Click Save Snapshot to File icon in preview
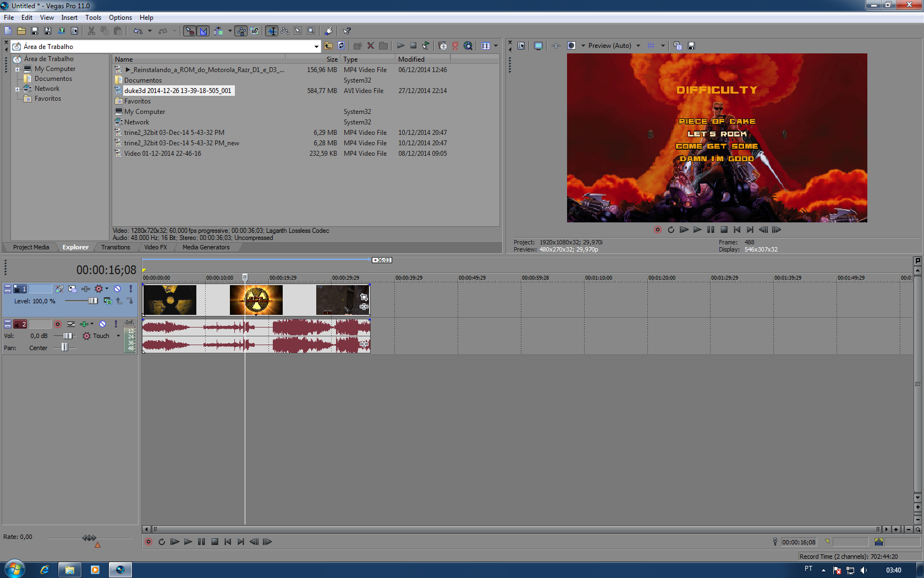This screenshot has width=924, height=578. click(x=691, y=46)
